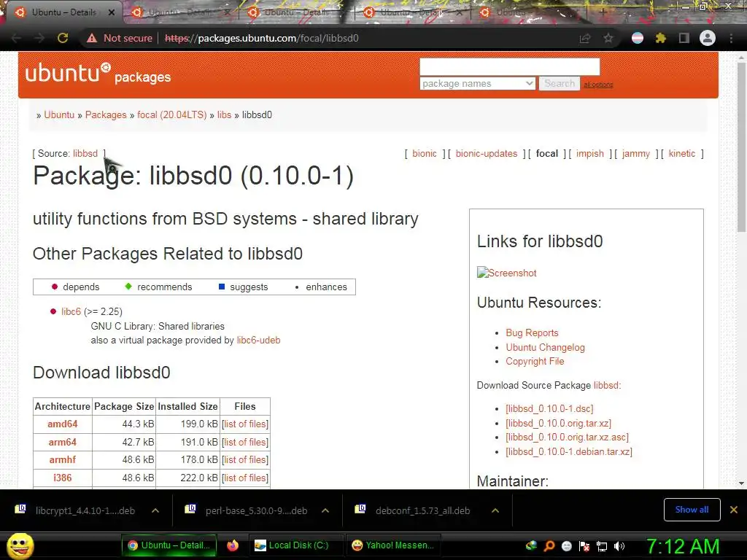Open list of files for i386
This screenshot has width=747, height=560.
[x=245, y=478]
